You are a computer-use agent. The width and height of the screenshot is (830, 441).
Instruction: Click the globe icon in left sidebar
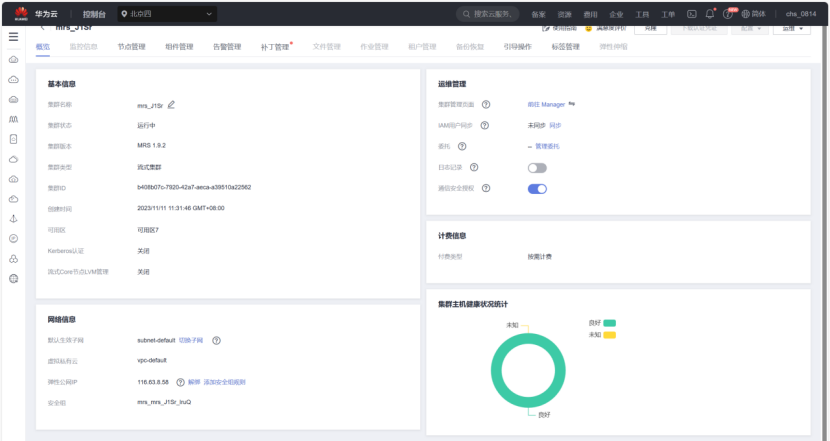tap(14, 278)
